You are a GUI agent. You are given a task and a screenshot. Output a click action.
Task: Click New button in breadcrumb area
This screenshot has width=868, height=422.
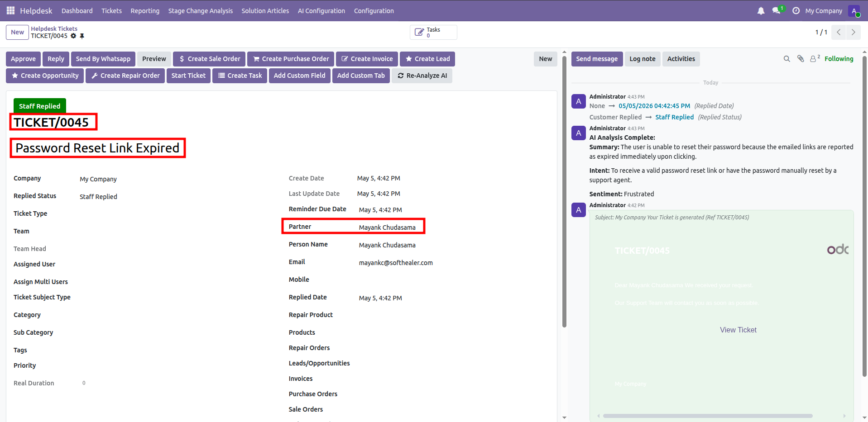17,32
